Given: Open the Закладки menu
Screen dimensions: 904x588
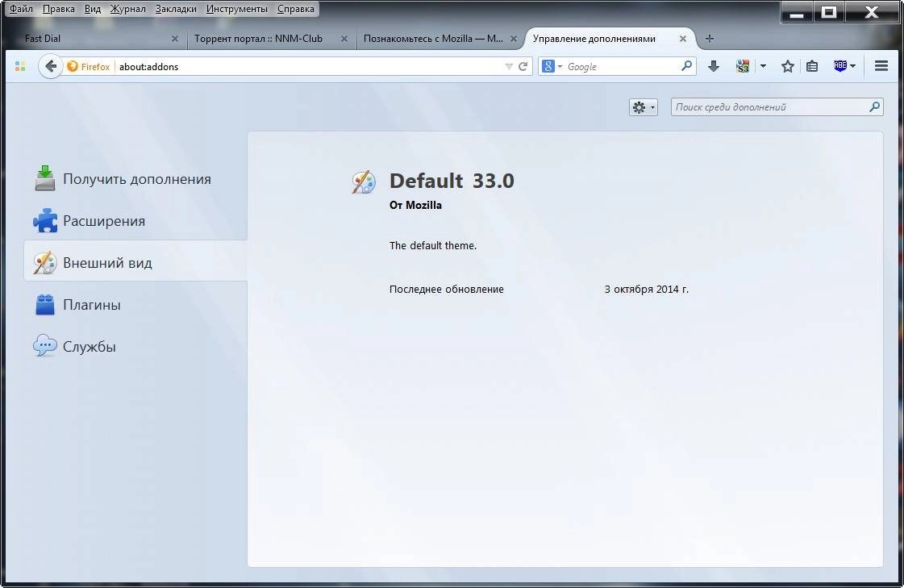Looking at the screenshot, I should [x=176, y=9].
